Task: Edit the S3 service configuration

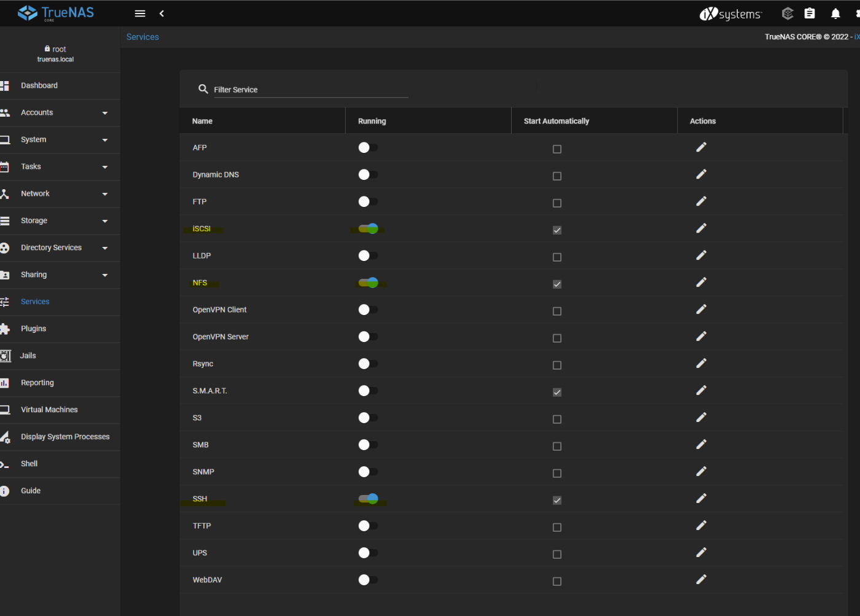Action: click(702, 418)
